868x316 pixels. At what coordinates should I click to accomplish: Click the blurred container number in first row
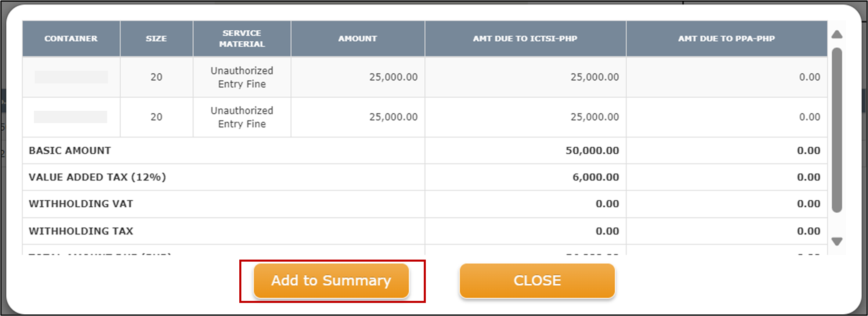(x=70, y=77)
